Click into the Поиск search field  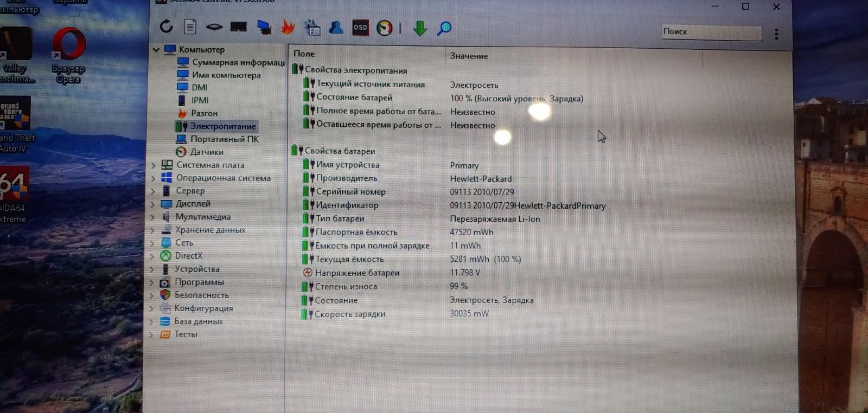(711, 32)
